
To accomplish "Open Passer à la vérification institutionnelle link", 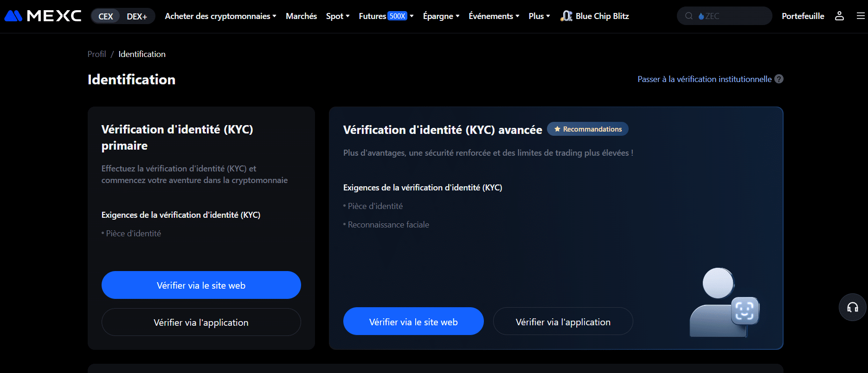I will [704, 79].
